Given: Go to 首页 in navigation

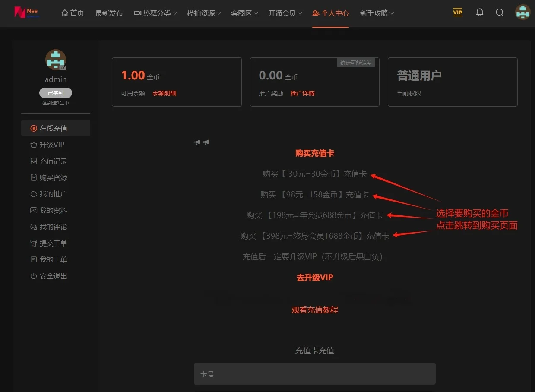Looking at the screenshot, I should click(x=73, y=13).
